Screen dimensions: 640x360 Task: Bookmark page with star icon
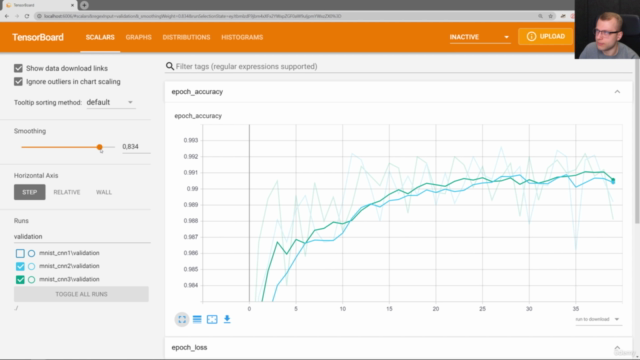[551, 16]
